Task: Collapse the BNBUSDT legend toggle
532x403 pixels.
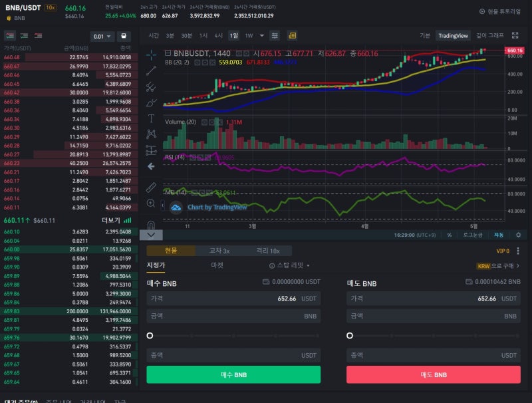Action: point(168,53)
